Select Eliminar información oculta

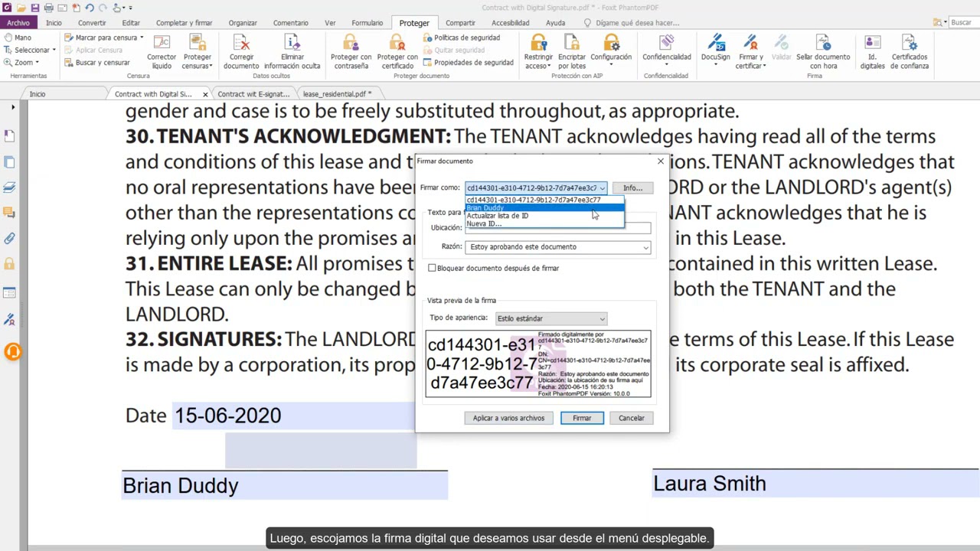pyautogui.click(x=292, y=52)
